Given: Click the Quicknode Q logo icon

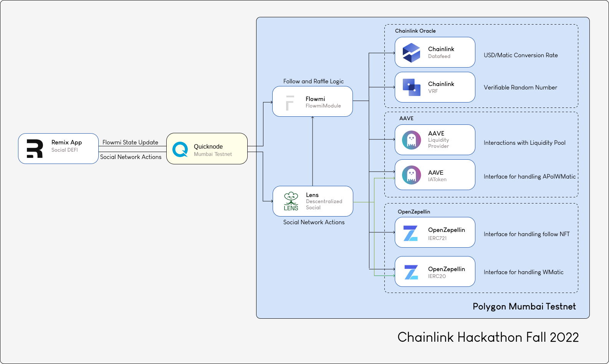Looking at the screenshot, I should pos(180,149).
